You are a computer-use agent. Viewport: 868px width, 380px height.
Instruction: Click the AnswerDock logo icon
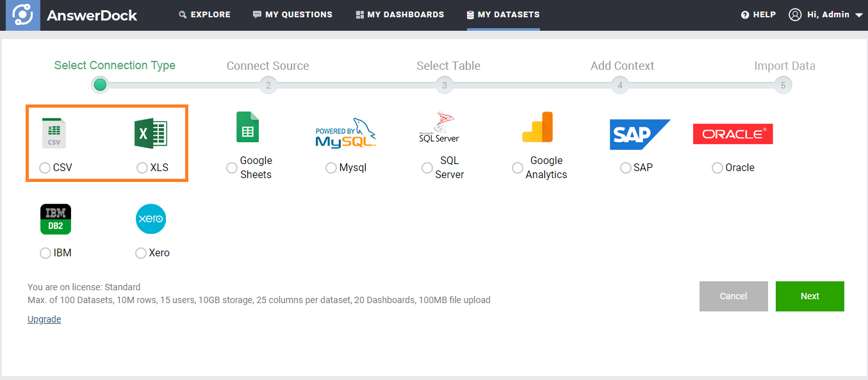pyautogui.click(x=23, y=15)
